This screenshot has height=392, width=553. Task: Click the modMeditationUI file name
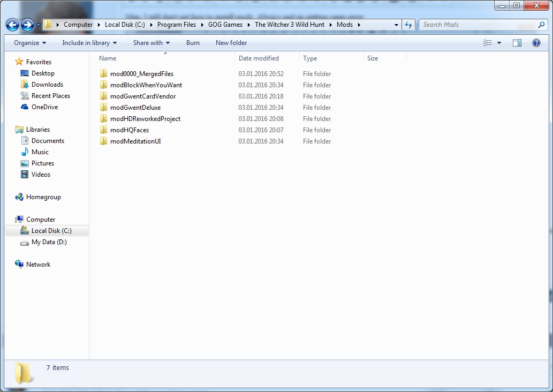coord(135,141)
